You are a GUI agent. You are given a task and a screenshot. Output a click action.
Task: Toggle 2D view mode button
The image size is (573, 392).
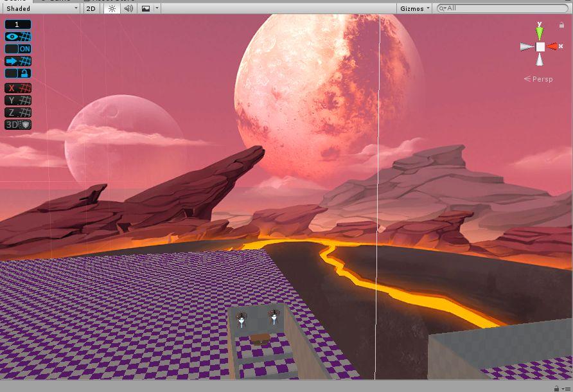(x=92, y=8)
